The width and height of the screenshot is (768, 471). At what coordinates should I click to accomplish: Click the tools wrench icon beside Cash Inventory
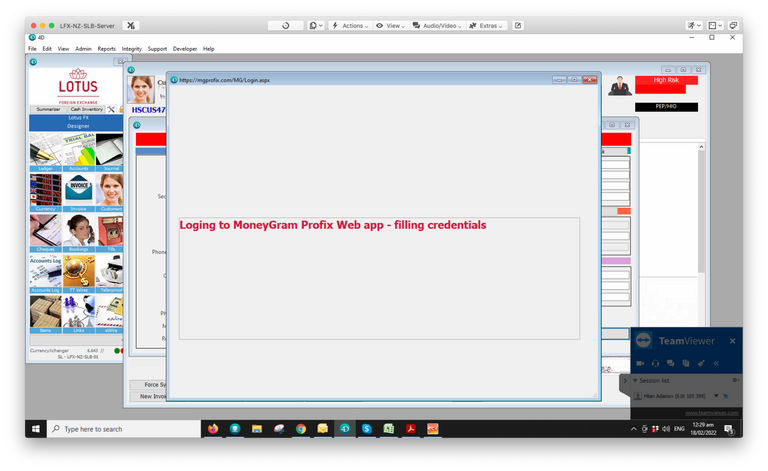pos(111,109)
